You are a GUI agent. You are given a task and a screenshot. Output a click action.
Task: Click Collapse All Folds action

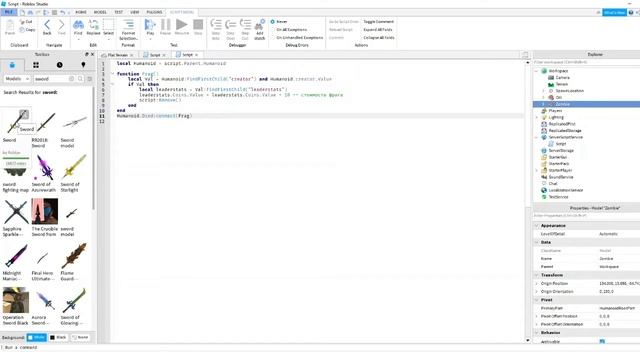coord(379,38)
